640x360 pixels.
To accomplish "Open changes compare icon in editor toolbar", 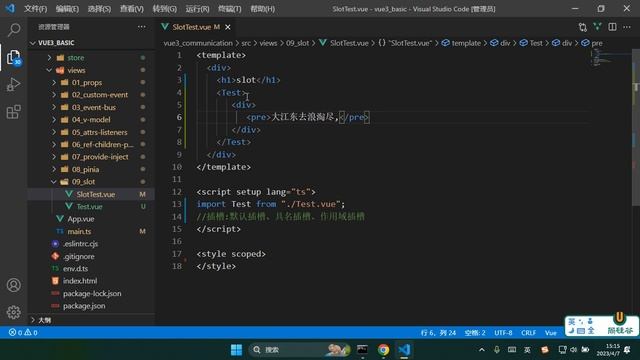I will (582, 27).
